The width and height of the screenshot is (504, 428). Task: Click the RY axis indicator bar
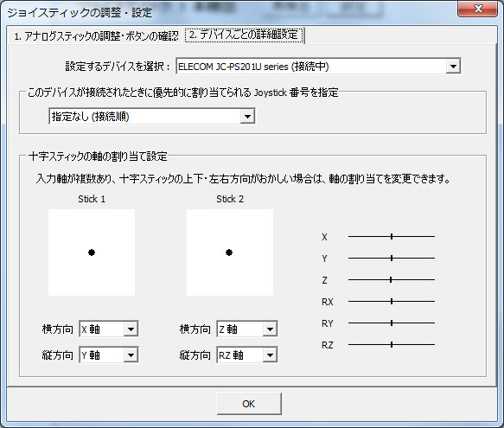click(x=392, y=323)
